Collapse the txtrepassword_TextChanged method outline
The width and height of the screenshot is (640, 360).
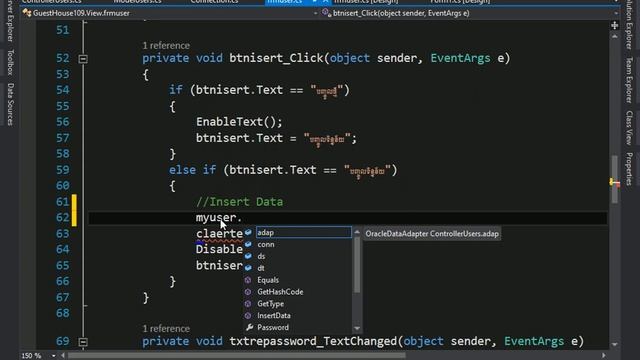(x=83, y=342)
